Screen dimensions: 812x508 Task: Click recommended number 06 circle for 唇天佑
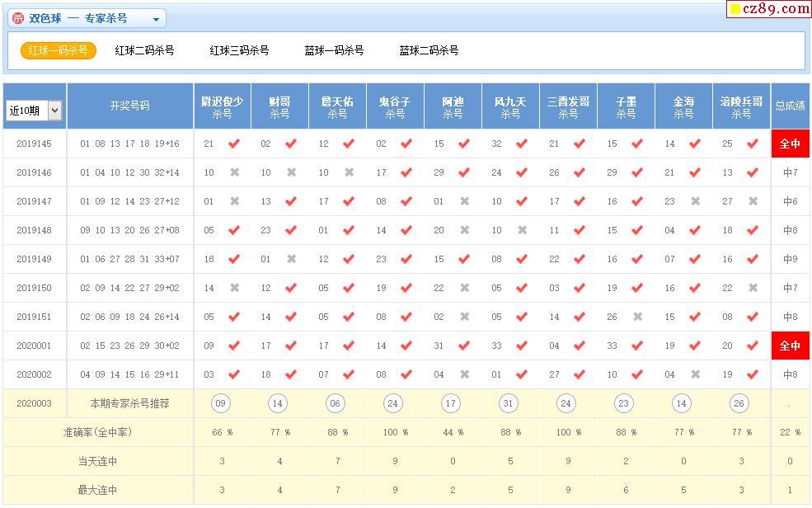click(x=336, y=403)
